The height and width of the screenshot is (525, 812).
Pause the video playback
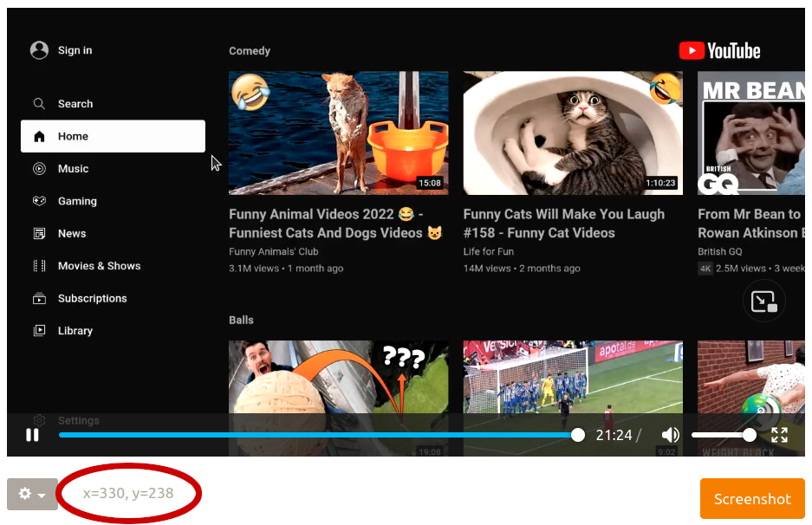pyautogui.click(x=32, y=435)
